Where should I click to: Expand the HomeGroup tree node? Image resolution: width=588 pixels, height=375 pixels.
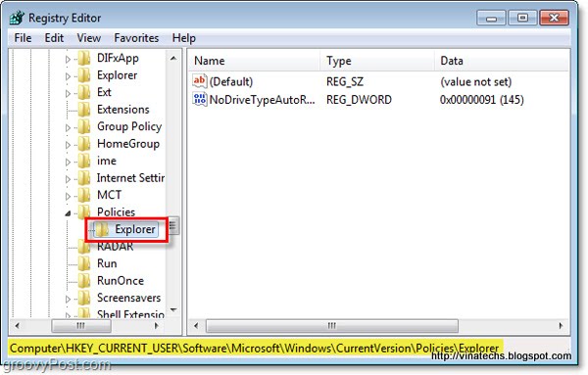68,145
